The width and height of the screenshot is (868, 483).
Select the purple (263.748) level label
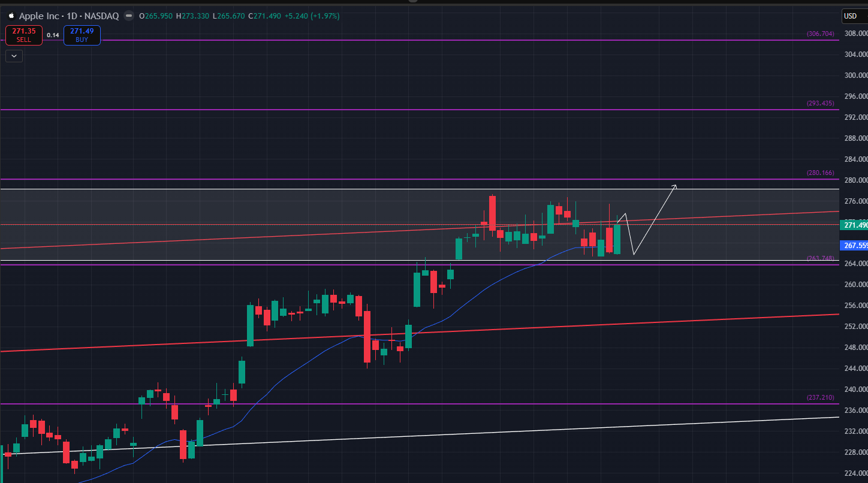click(x=820, y=258)
